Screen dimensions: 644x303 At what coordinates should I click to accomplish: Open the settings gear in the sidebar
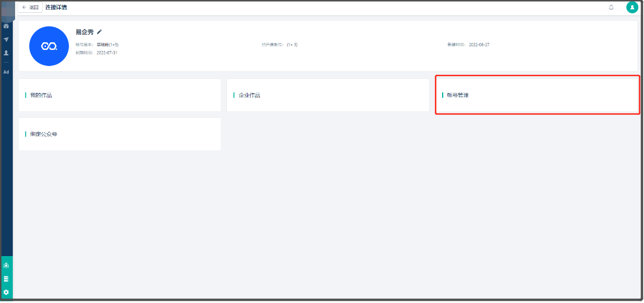coord(6,293)
